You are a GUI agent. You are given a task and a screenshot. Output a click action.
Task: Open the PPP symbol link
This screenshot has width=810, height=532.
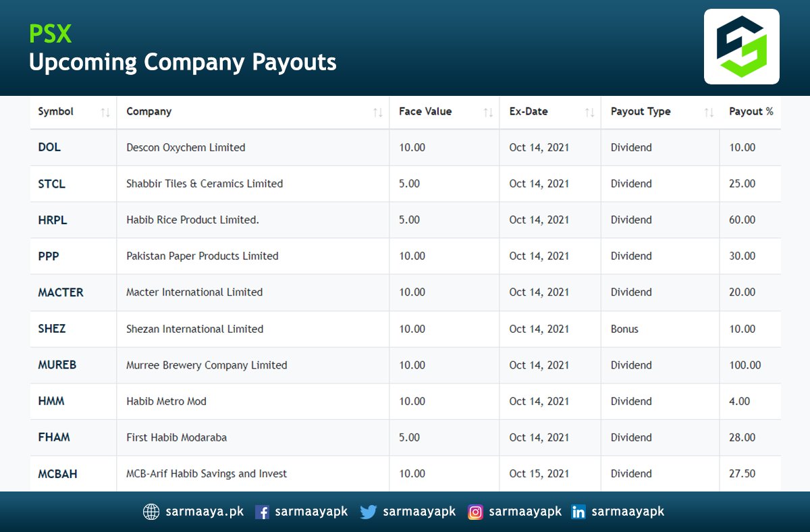click(48, 256)
